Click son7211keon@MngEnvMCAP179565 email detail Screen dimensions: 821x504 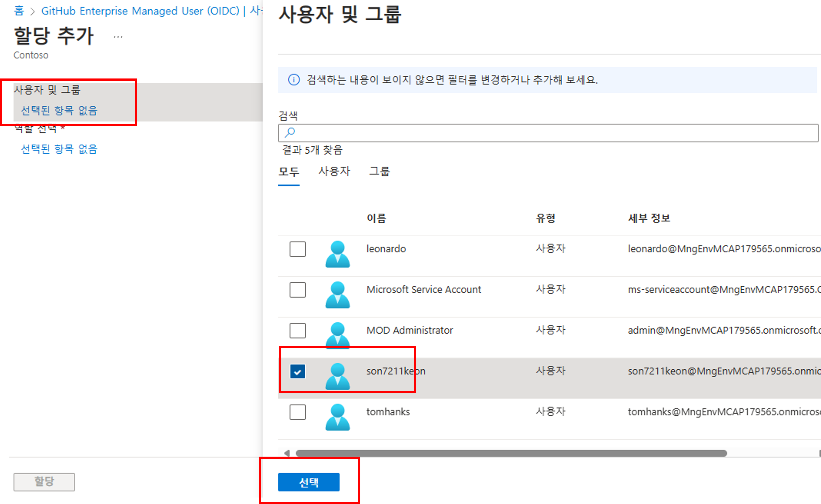tap(724, 371)
